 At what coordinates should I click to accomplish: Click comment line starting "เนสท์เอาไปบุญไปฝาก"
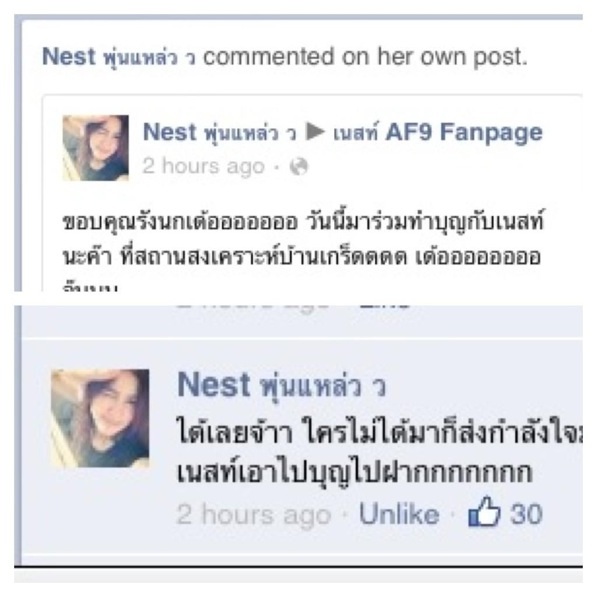click(354, 472)
